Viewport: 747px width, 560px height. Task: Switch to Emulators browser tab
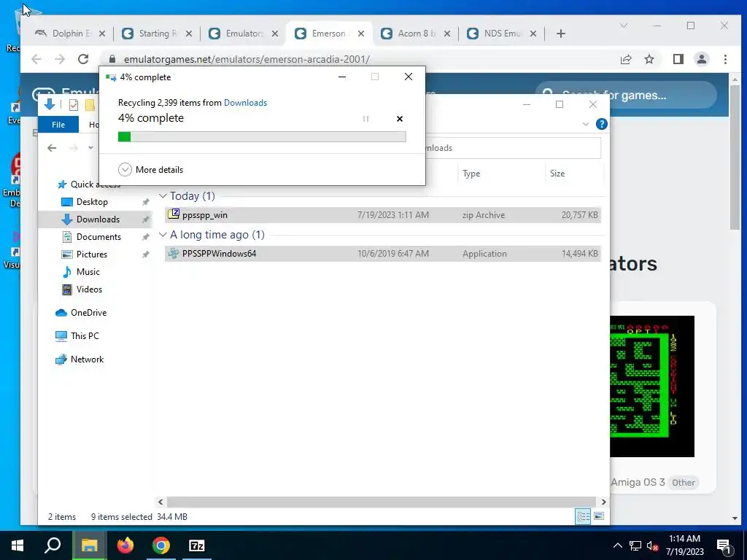244,34
